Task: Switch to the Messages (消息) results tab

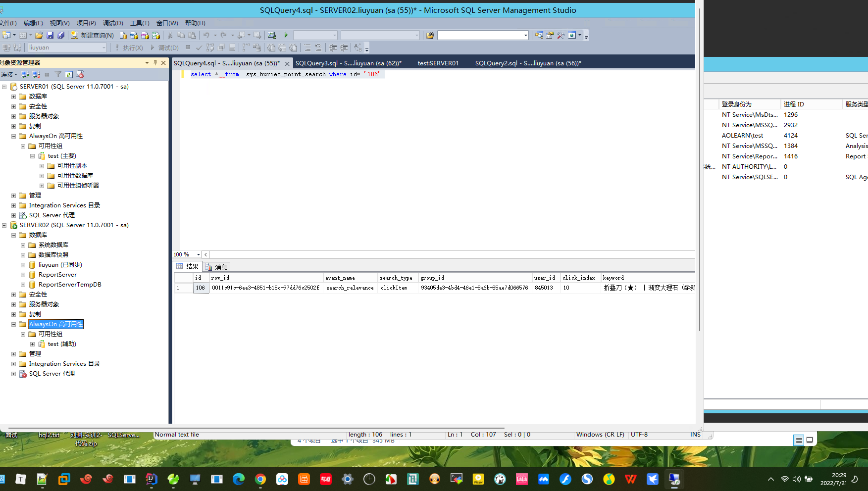Action: click(216, 267)
